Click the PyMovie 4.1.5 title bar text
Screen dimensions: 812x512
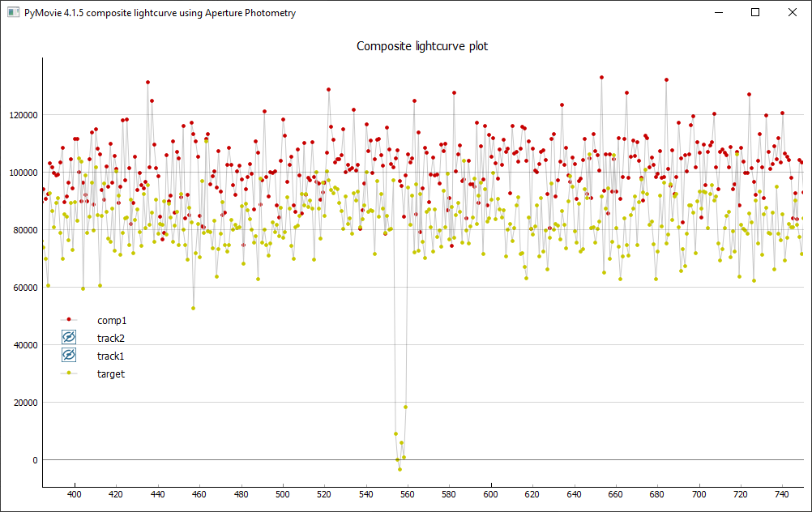click(160, 13)
